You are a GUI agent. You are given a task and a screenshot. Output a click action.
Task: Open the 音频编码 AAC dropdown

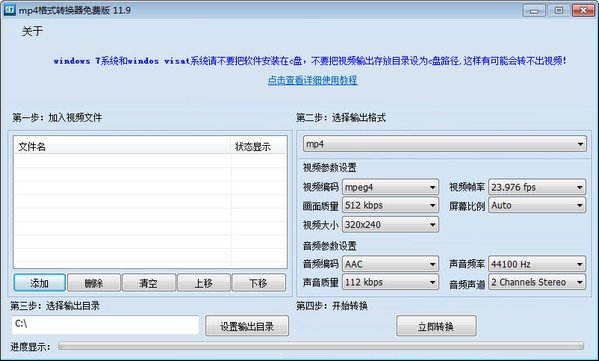click(x=390, y=264)
